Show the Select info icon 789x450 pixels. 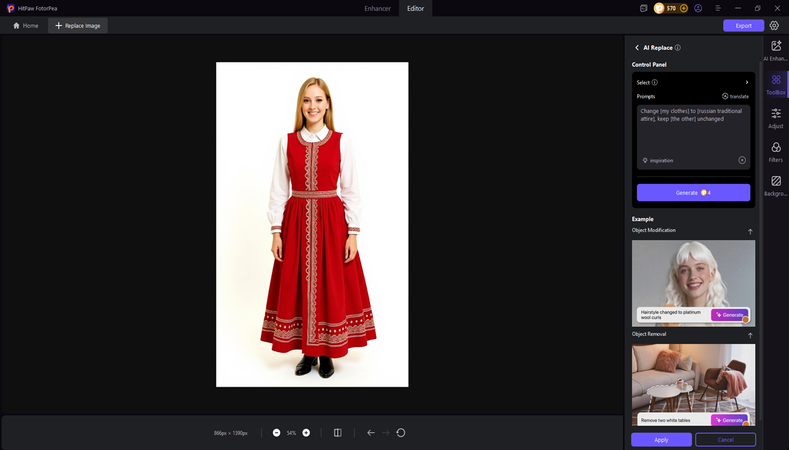tap(655, 83)
